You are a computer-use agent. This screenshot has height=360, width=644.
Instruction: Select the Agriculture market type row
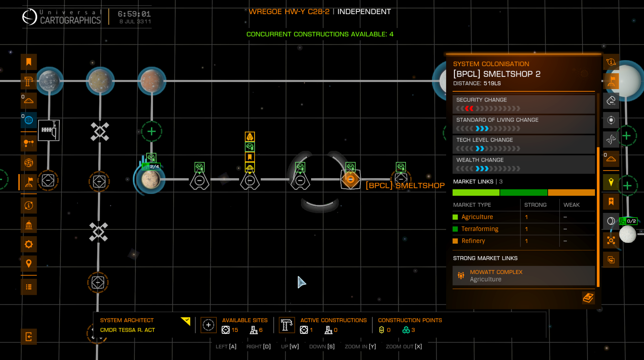[x=524, y=217]
